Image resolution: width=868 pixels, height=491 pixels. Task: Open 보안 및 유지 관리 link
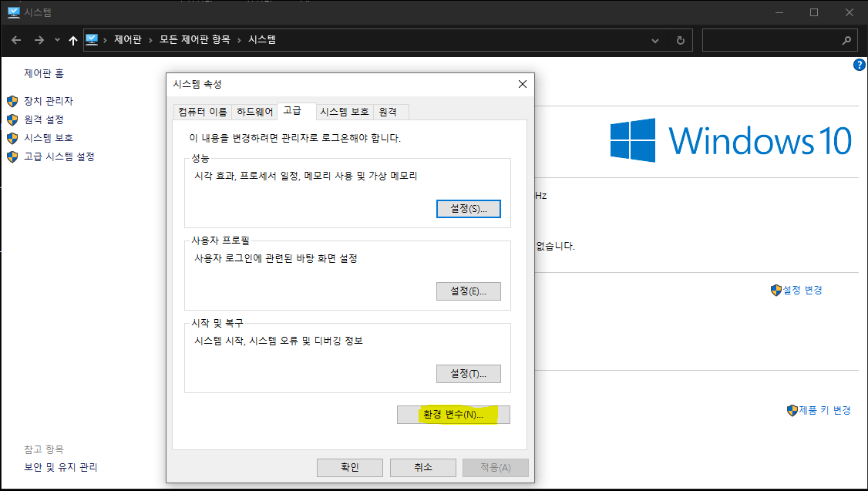[x=61, y=467]
